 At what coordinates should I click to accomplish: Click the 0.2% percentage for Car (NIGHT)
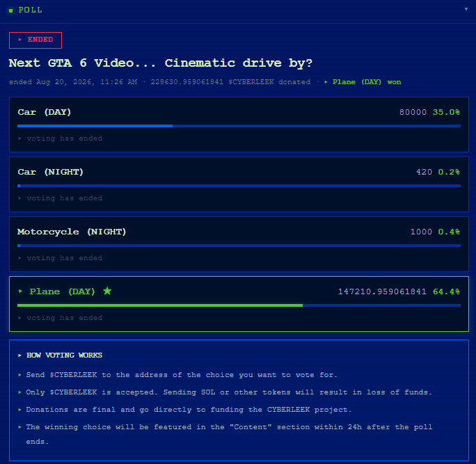pos(449,172)
